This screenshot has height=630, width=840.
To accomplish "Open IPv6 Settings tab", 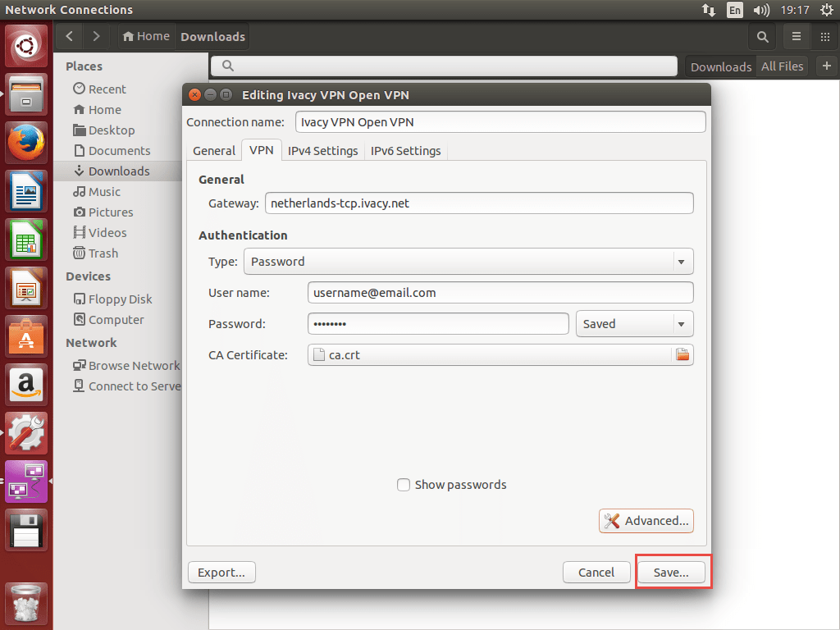I will click(405, 151).
